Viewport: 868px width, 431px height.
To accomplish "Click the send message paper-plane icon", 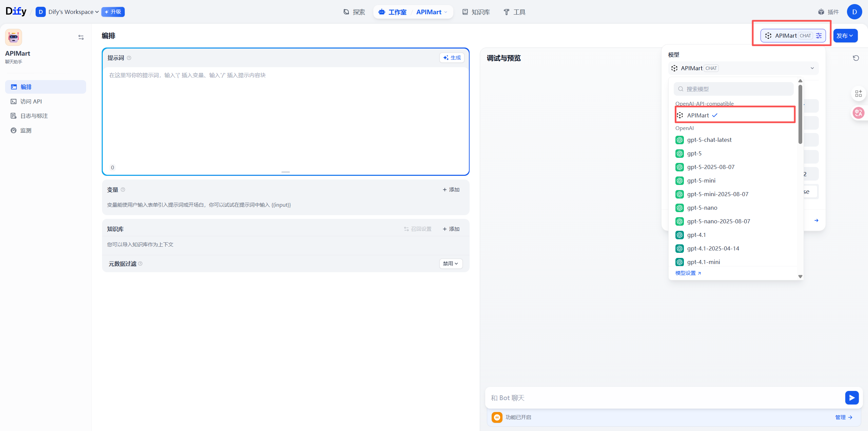I will pos(852,398).
